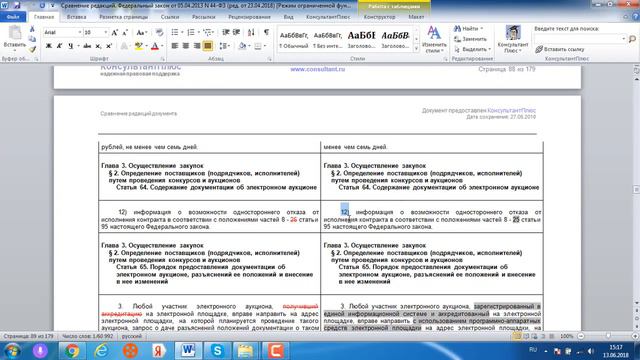Screen dimensions: 640x360
Task: Click the Find (Найти) button
Action: 469,29
